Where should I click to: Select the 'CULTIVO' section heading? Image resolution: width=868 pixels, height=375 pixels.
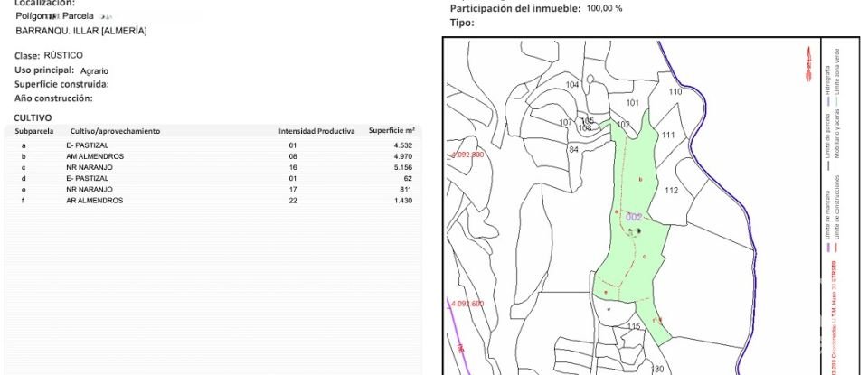pos(33,117)
